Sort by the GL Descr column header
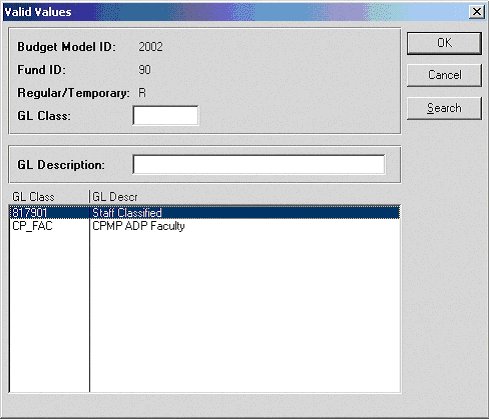This screenshot has height=419, width=489. click(x=245, y=197)
